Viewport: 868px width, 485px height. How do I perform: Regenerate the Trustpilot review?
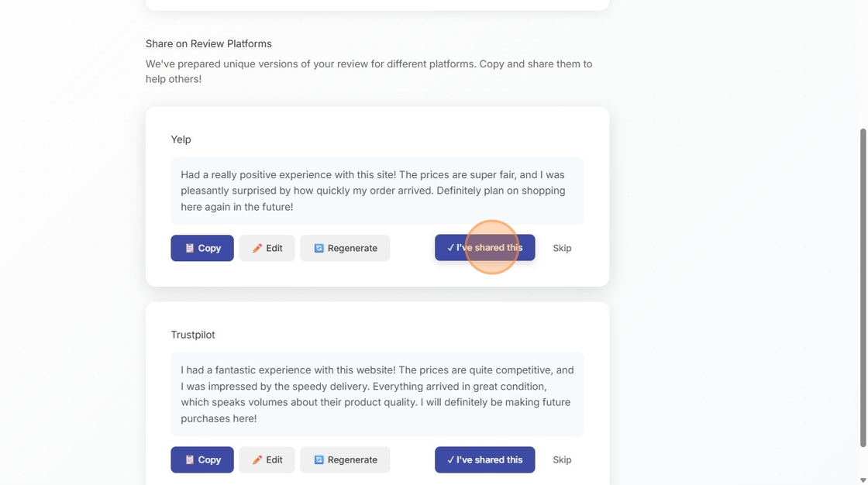click(x=345, y=459)
